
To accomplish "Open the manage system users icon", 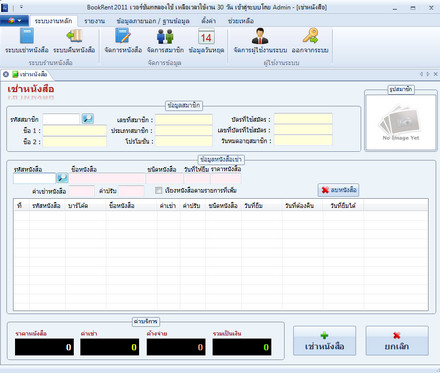I will point(260,36).
